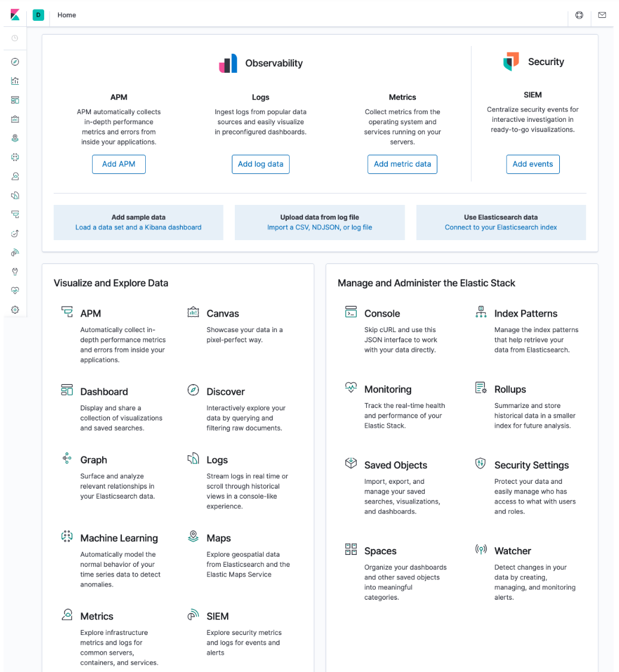
Task: Open Maps icon in sidebar
Action: [x=15, y=138]
